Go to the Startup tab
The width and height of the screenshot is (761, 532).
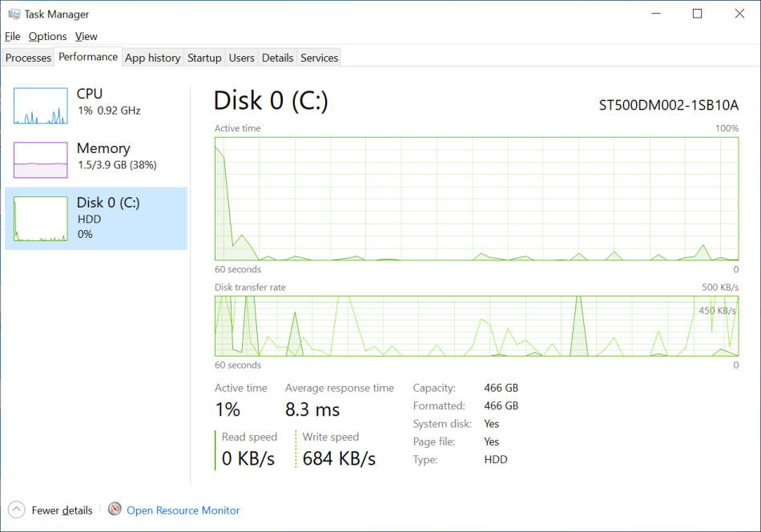(204, 58)
